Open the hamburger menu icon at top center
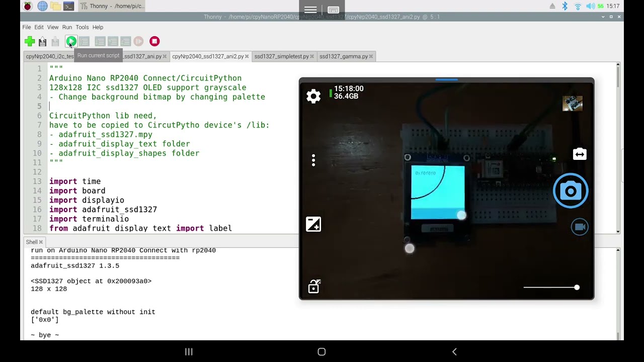Viewport: 644px width, 362px height. (310, 10)
